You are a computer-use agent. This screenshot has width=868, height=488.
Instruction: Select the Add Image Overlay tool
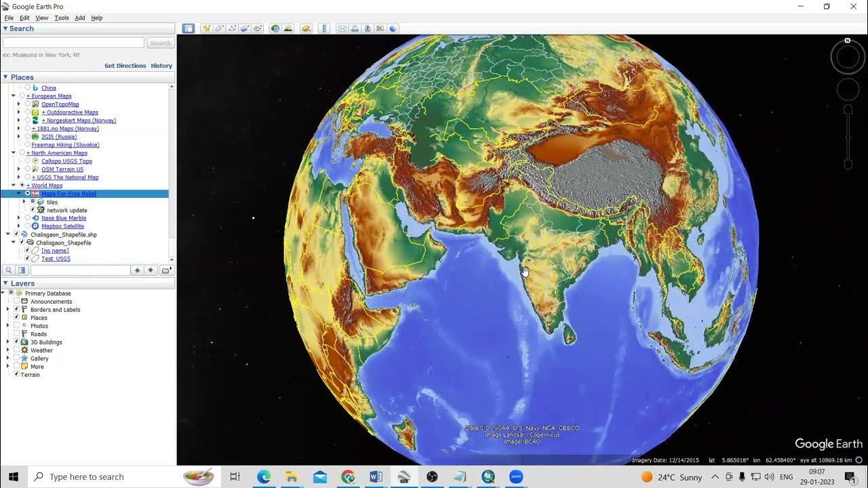coord(245,28)
